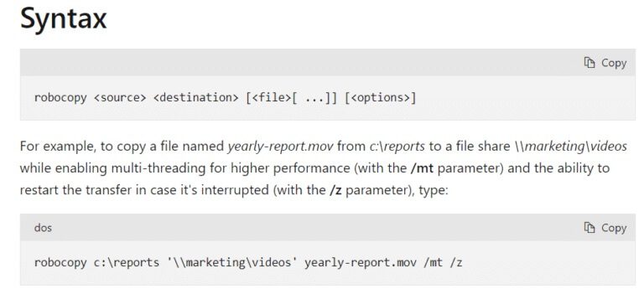The width and height of the screenshot is (644, 304).
Task: Click italic \\marketing\videos in the paragraph
Action: tap(571, 146)
